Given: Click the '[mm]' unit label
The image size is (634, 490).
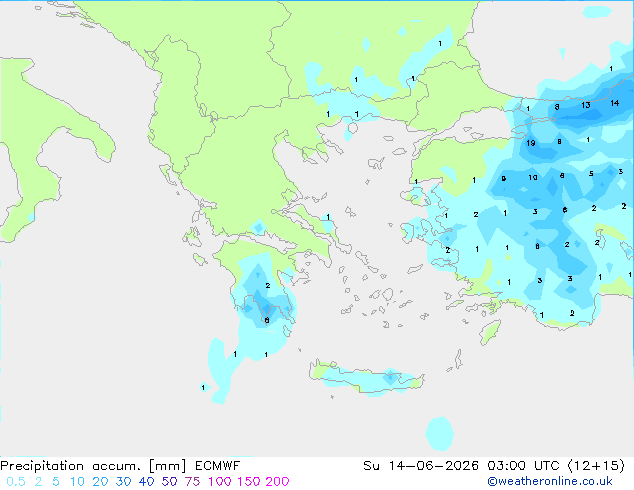Looking at the screenshot, I should [167, 466].
